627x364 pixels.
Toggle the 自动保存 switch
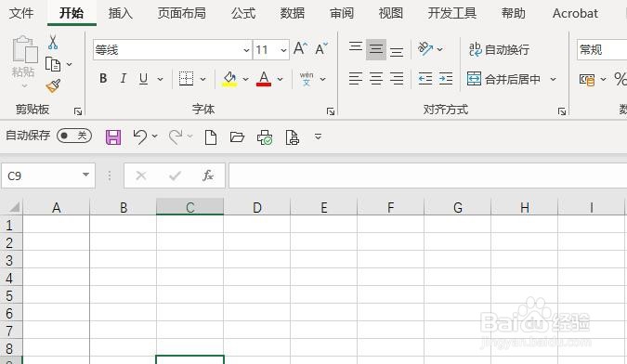(74, 136)
